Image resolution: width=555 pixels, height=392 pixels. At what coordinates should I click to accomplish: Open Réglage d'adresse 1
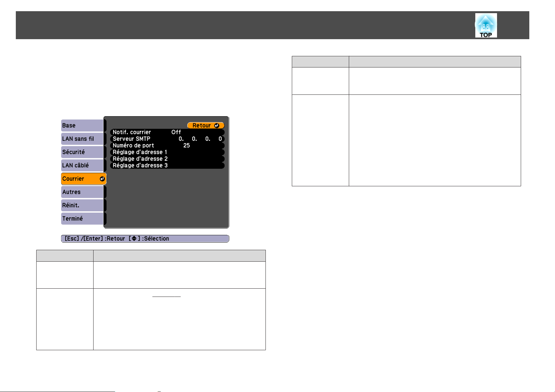[x=167, y=152]
